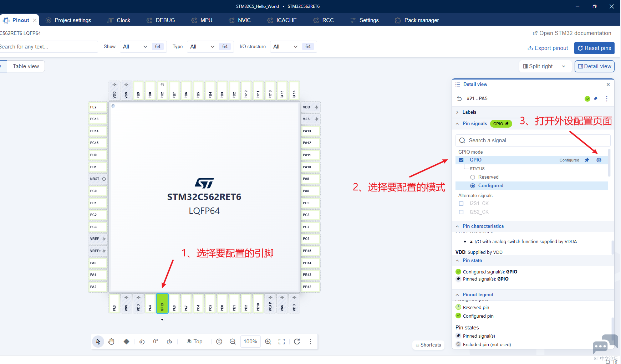Click the pin search text field
Image resolution: width=621 pixels, height=364 pixels.
pos(48,47)
